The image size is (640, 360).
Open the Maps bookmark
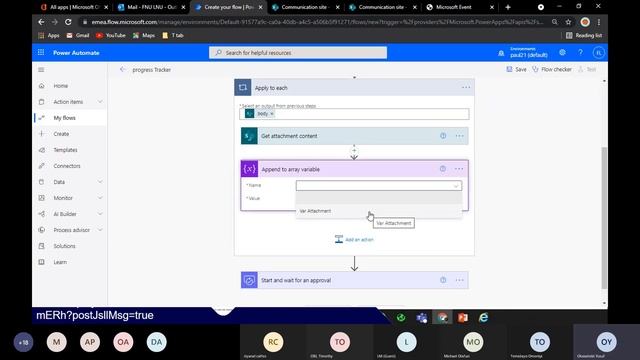point(144,36)
